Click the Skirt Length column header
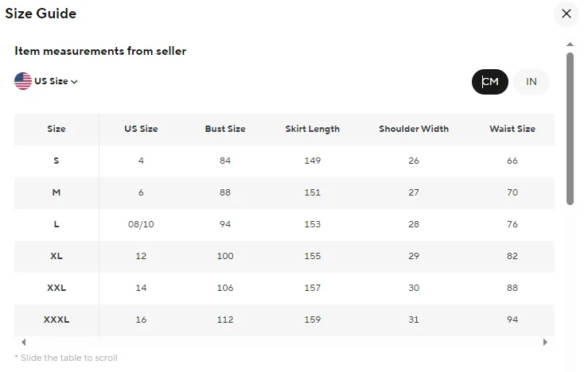 (313, 129)
